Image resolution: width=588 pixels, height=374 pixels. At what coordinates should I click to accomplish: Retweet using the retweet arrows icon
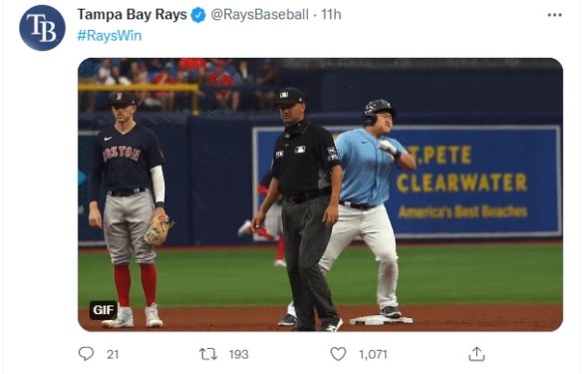pyautogui.click(x=208, y=354)
